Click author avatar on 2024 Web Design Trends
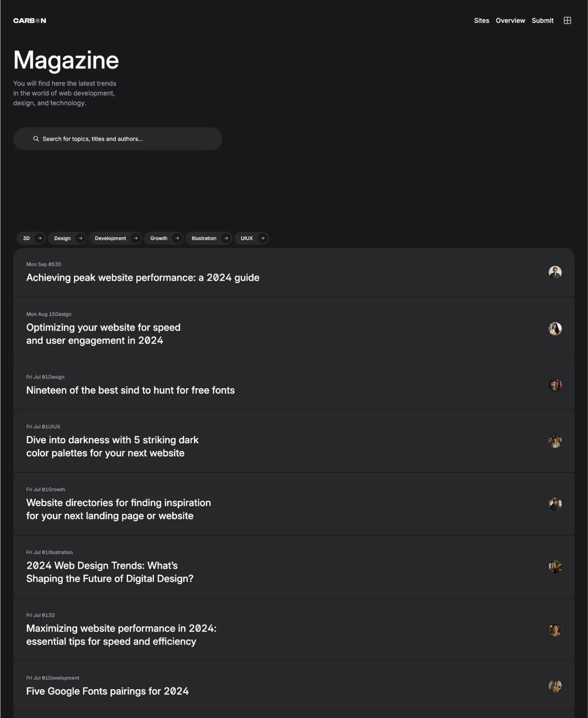 tap(555, 567)
